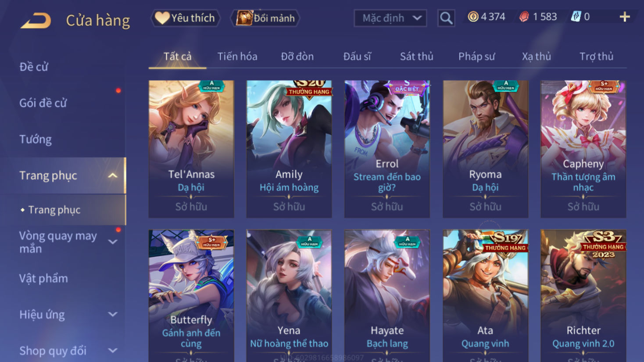
Task: Open Yêu thích heart favorites filter
Action: (x=185, y=18)
